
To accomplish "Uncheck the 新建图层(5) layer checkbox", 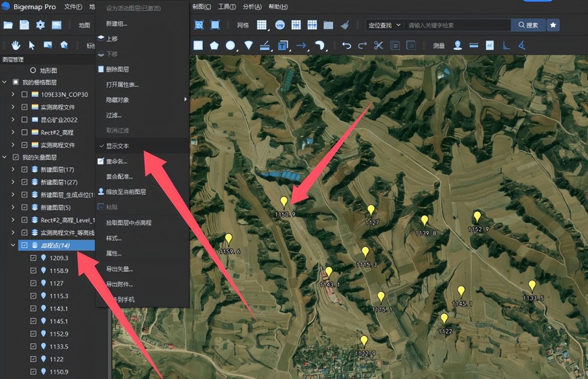I will [25, 207].
